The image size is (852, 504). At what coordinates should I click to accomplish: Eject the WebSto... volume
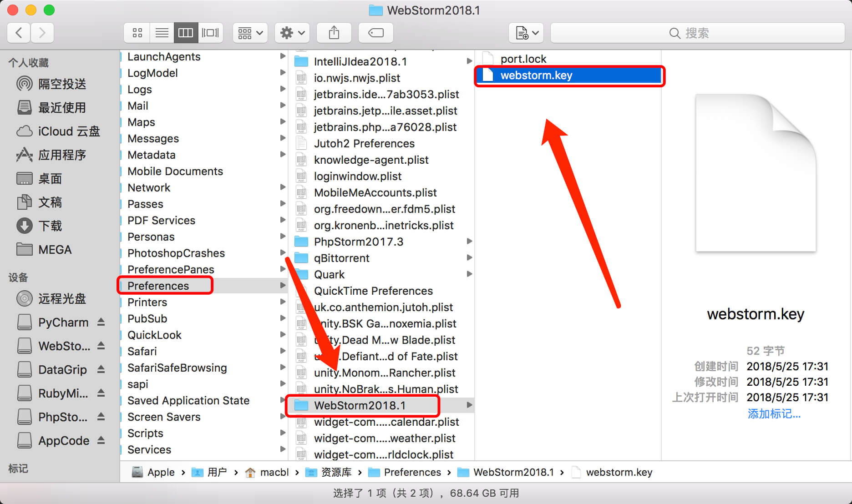click(x=101, y=346)
